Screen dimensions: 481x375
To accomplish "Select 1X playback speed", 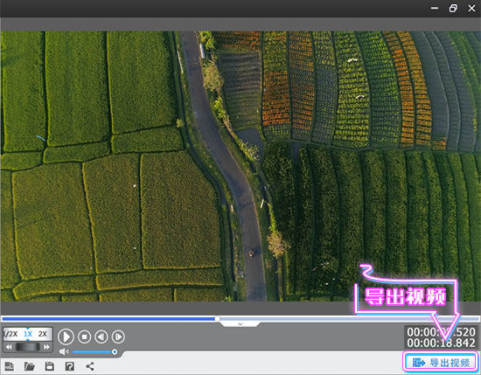I will tap(28, 334).
